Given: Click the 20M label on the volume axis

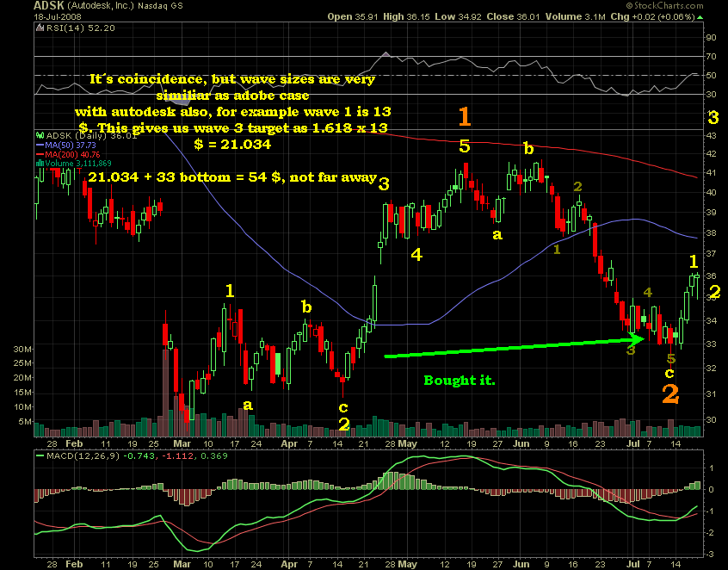Looking at the screenshot, I should [x=22, y=378].
